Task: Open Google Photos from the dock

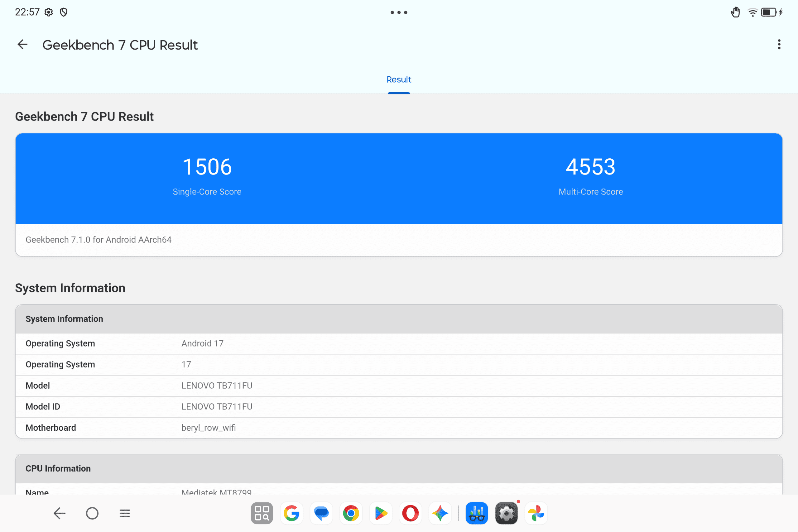Action: [536, 513]
